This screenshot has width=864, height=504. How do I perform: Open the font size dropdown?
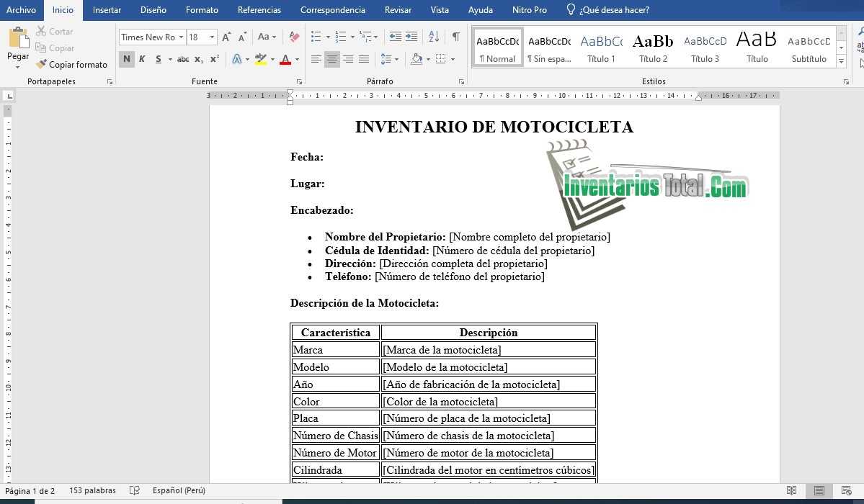(x=210, y=37)
